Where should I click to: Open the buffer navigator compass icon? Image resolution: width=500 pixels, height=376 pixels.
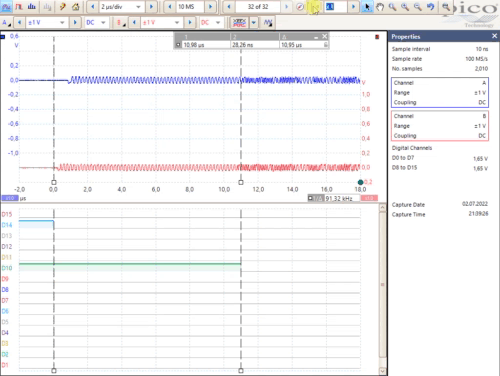(300, 7)
